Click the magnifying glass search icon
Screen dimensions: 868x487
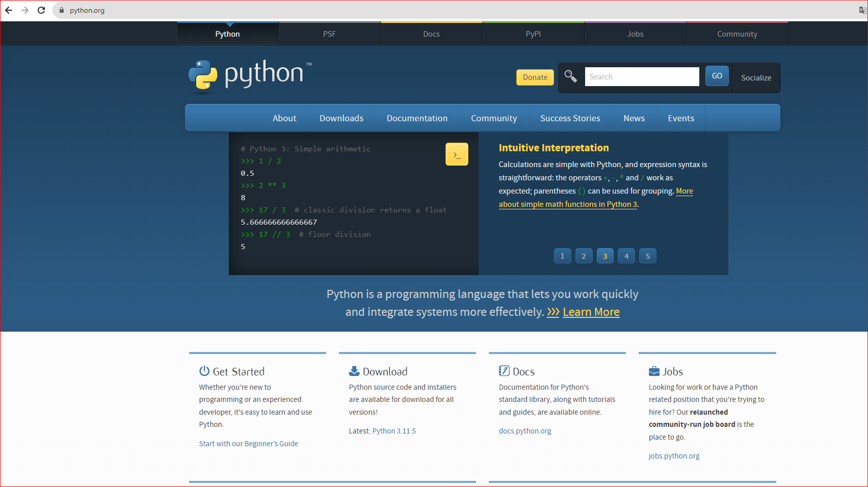click(x=571, y=76)
